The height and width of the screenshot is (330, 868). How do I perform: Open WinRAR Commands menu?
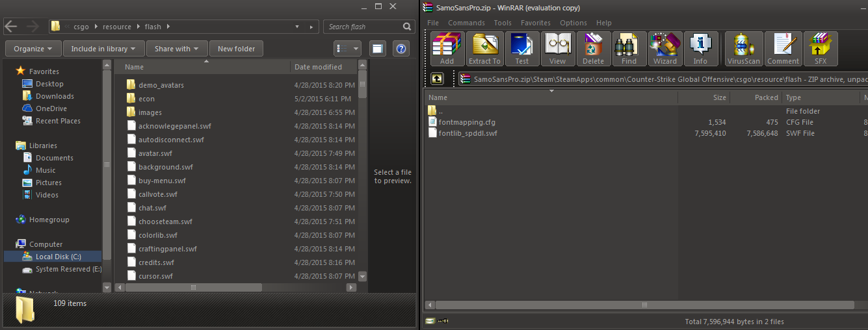tap(466, 23)
